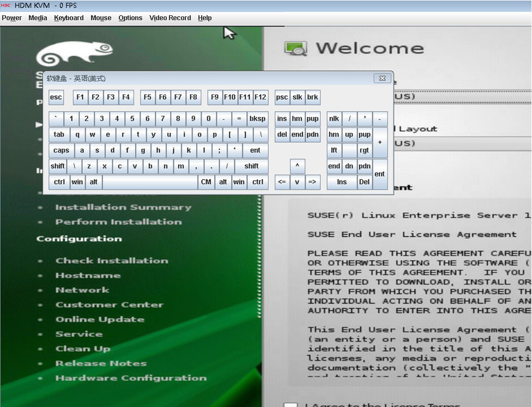Click the tab key on soft keyboard
The width and height of the screenshot is (532, 407).
point(59,135)
